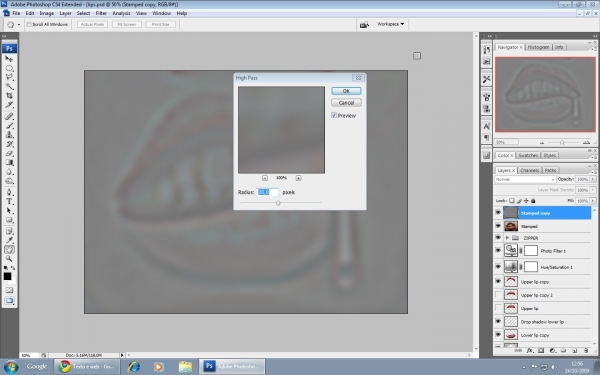Select the Crop tool
Screen dimensions: 600x375
pos(10,96)
